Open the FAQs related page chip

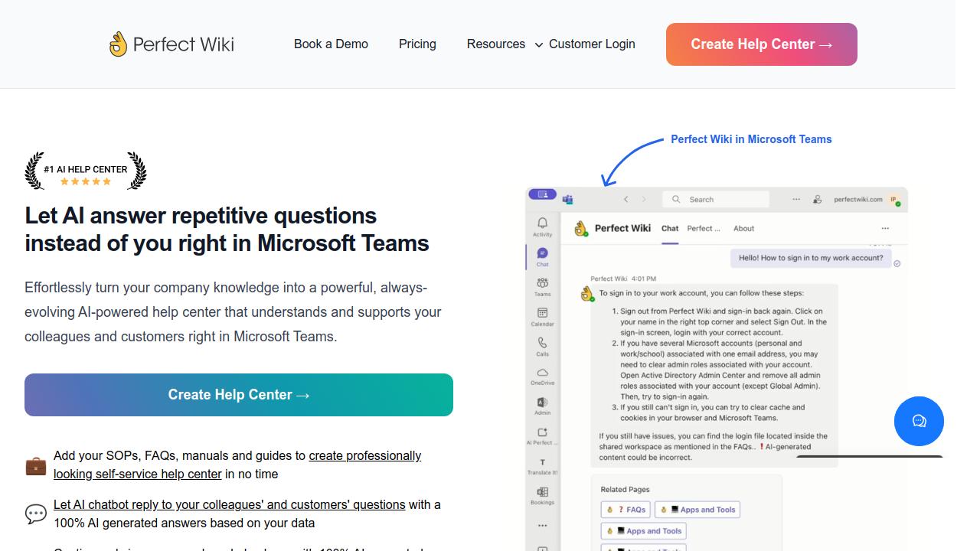pyautogui.click(x=626, y=510)
